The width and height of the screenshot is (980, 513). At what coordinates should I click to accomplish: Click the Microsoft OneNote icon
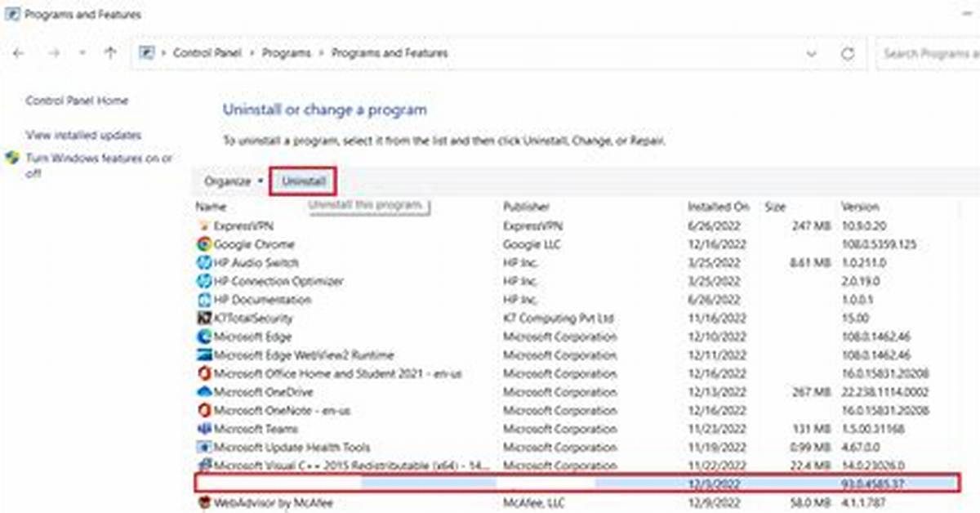[x=204, y=411]
